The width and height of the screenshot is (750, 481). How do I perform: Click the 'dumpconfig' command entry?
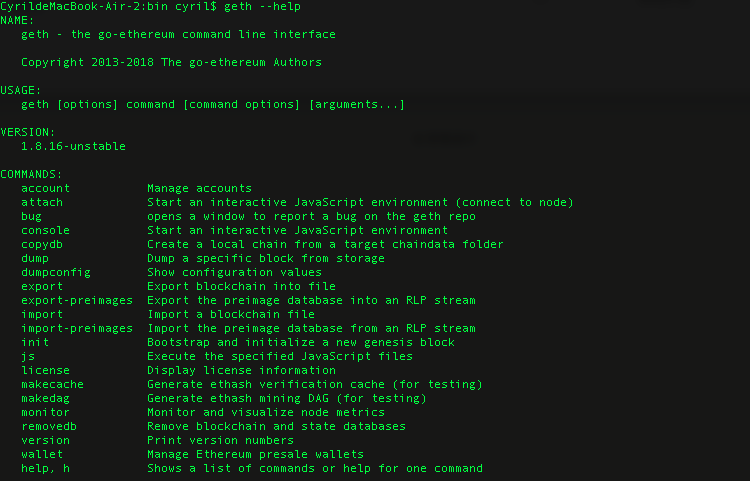coord(56,273)
